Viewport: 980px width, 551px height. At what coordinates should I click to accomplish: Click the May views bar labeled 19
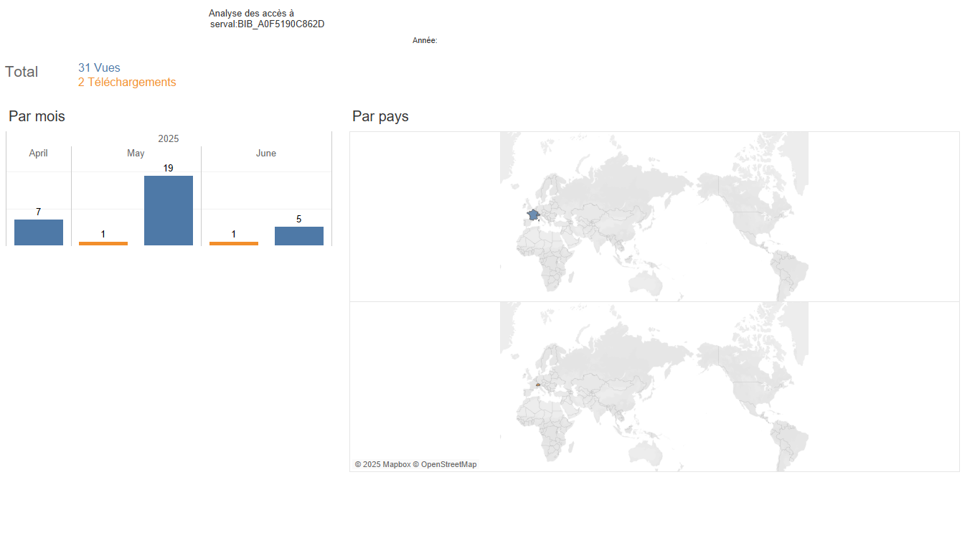tap(169, 210)
